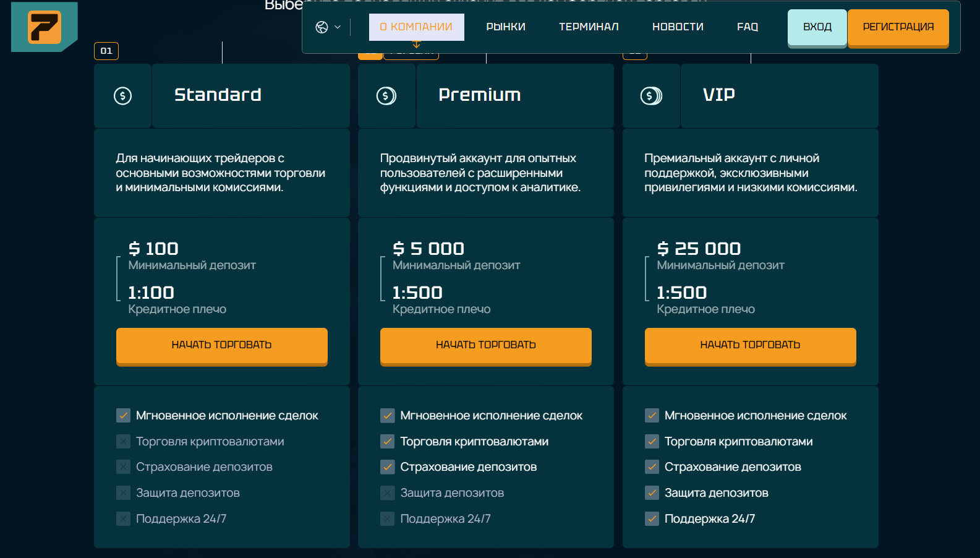
Task: Toggle Standard's Защита депозитов checkbox
Action: tap(123, 493)
